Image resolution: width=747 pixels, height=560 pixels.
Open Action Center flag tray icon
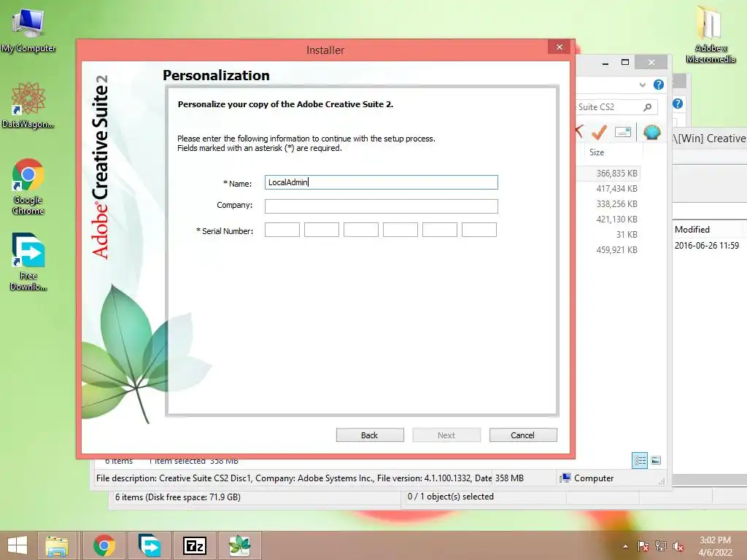pyautogui.click(x=643, y=546)
